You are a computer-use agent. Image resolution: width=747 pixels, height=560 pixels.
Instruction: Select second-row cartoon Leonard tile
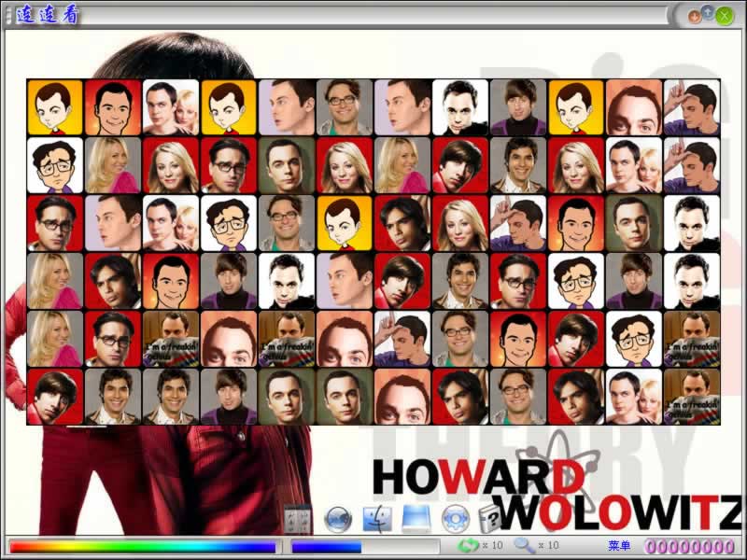55,166
